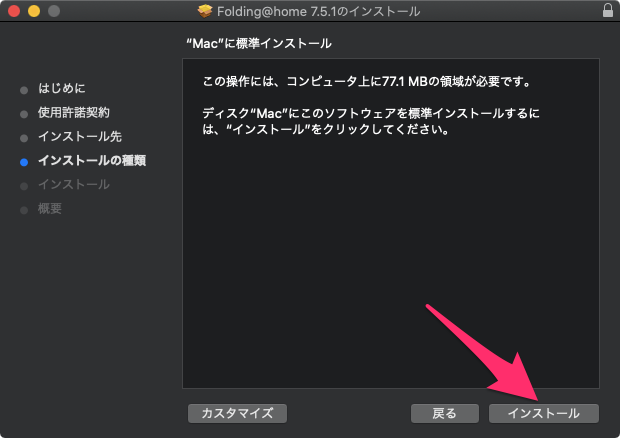The height and width of the screenshot is (438, 620).
Task: Click the dimmed 概要 step in the sidebar
Action: coord(50,209)
